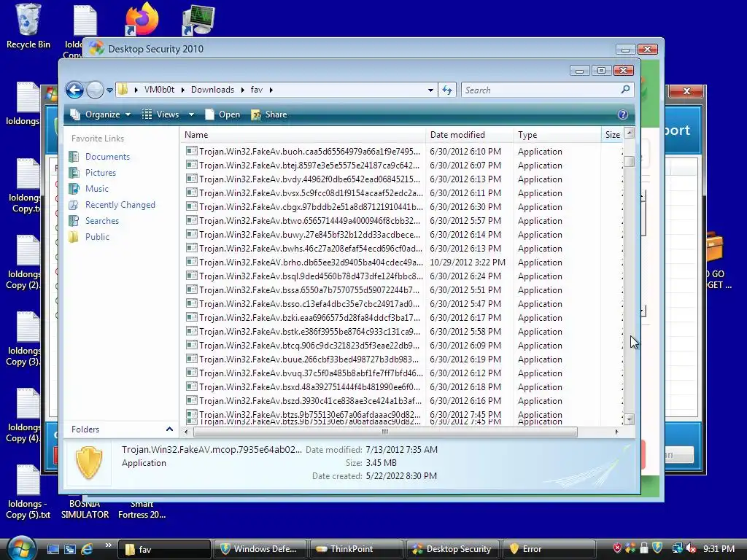Switch to Windows Defender taskbar button
The height and width of the screenshot is (560, 747).
pyautogui.click(x=260, y=549)
